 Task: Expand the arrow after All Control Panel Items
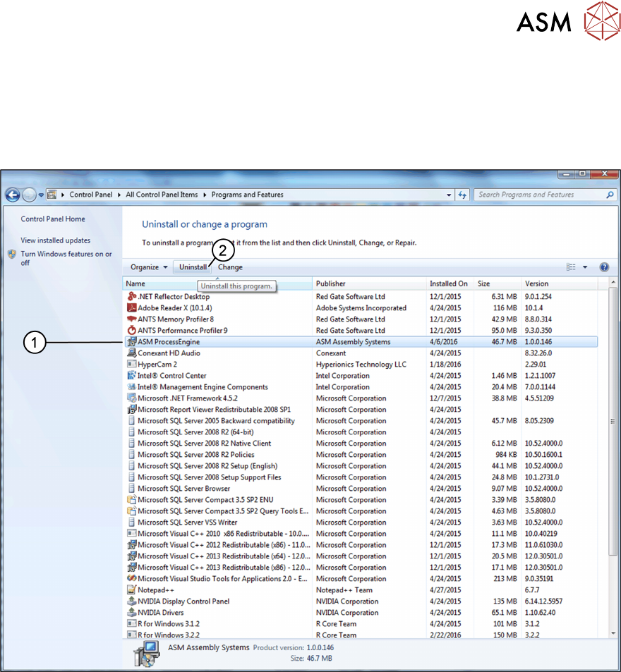pos(205,195)
